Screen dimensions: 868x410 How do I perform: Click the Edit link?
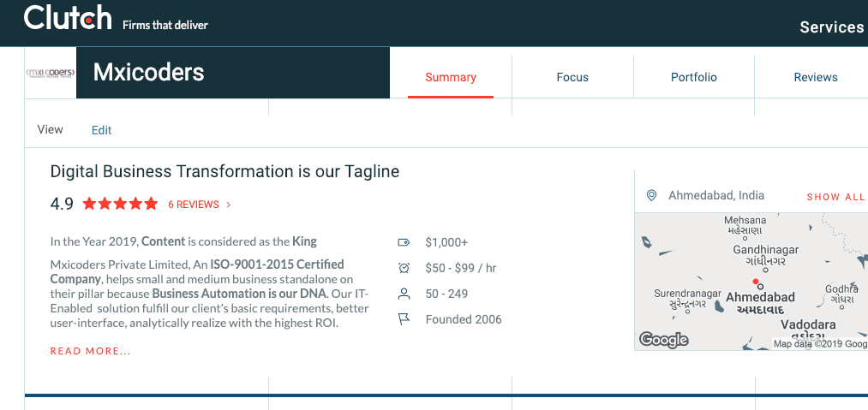pos(101,130)
